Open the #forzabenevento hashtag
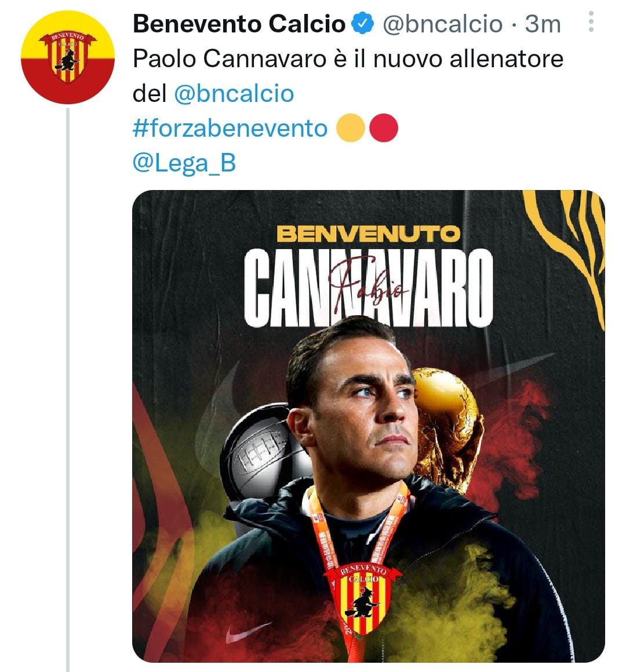This screenshot has width=626, height=672. pos(230,127)
